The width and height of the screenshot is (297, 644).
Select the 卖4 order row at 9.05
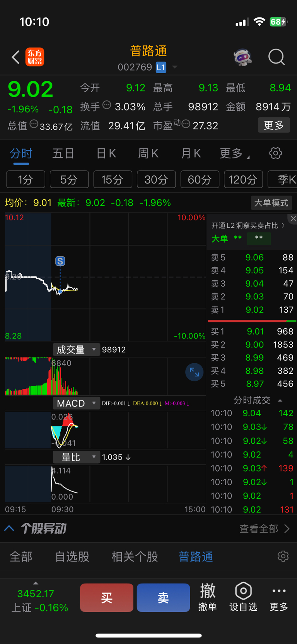252,270
